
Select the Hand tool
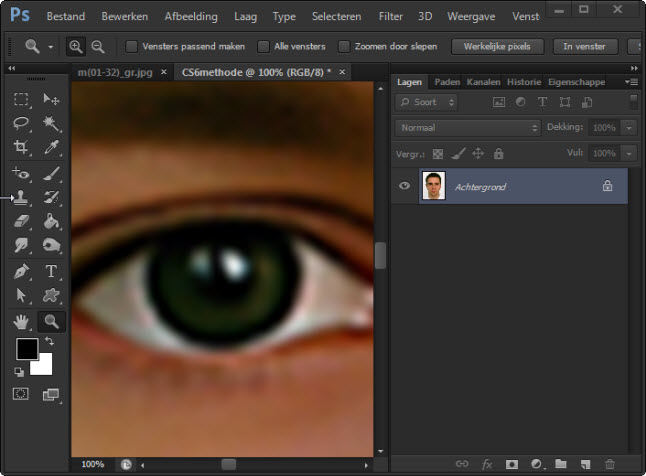coord(21,322)
